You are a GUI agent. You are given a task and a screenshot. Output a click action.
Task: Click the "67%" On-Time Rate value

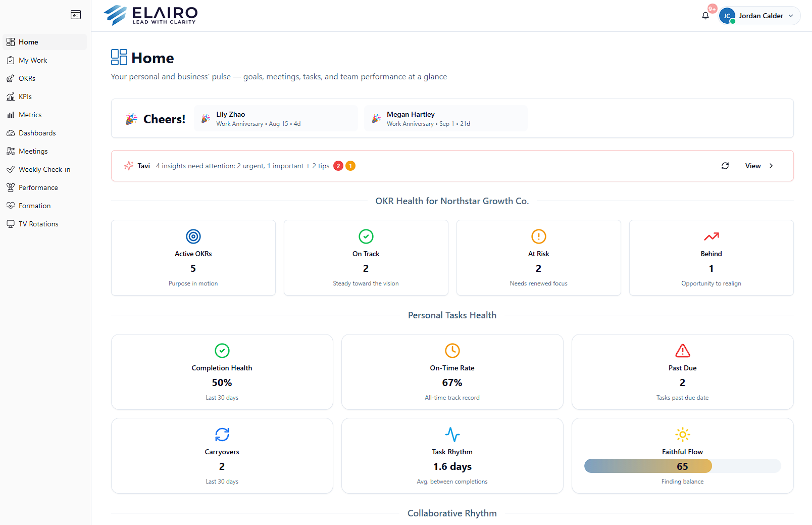point(452,383)
